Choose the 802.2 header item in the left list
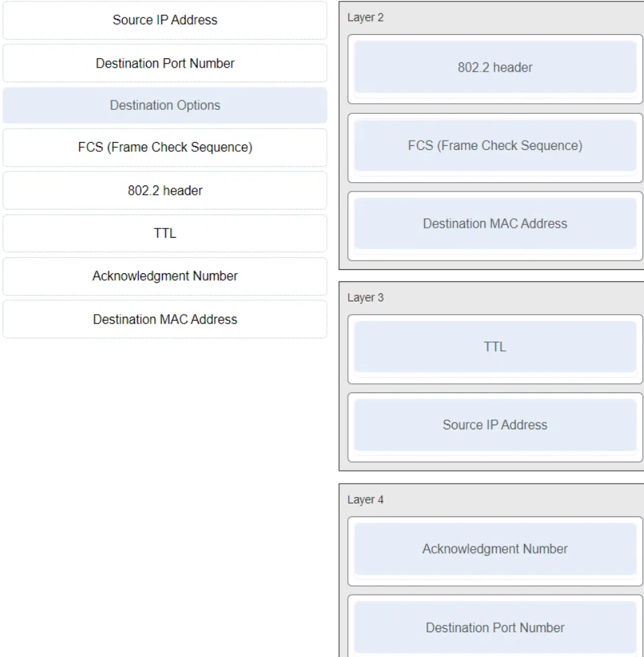The width and height of the screenshot is (644, 657). tap(165, 191)
